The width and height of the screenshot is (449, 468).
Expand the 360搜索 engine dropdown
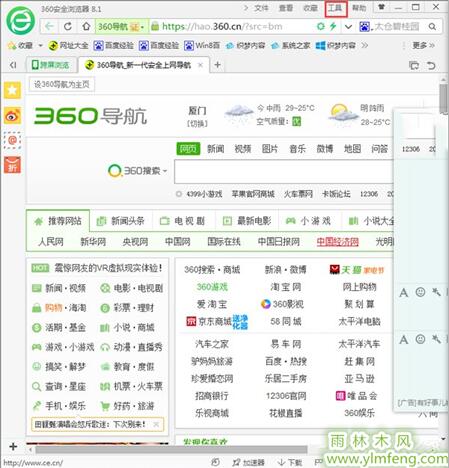[x=165, y=171]
